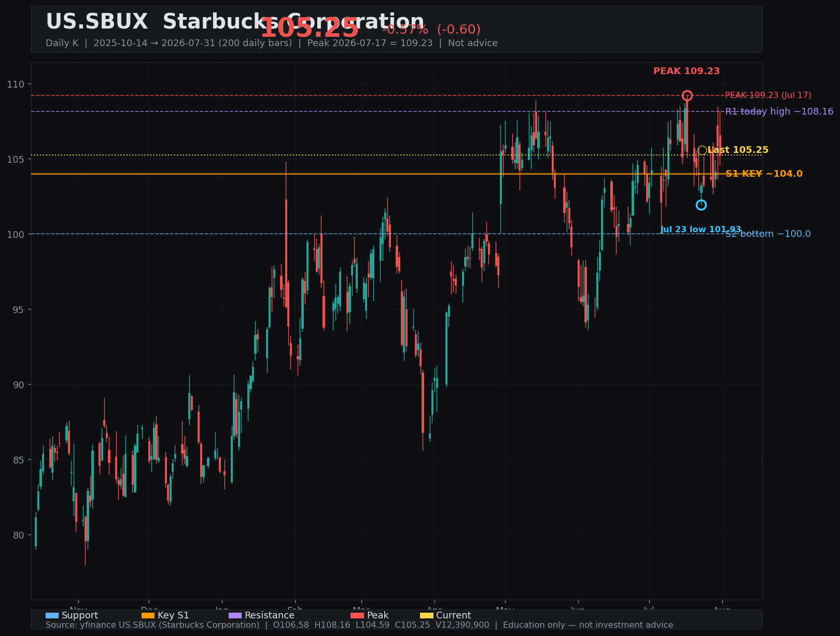Click the "(200 daily bars)" date range text
840x636 pixels.
click(255, 43)
